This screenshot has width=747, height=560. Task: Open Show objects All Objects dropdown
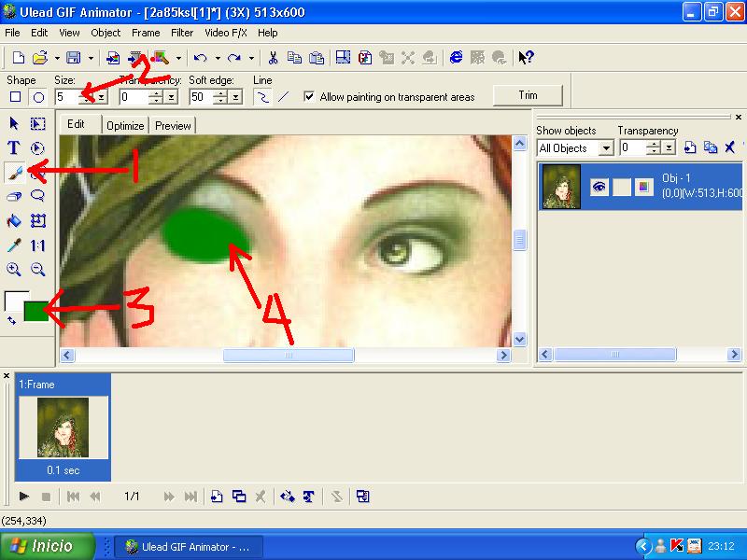(606, 148)
